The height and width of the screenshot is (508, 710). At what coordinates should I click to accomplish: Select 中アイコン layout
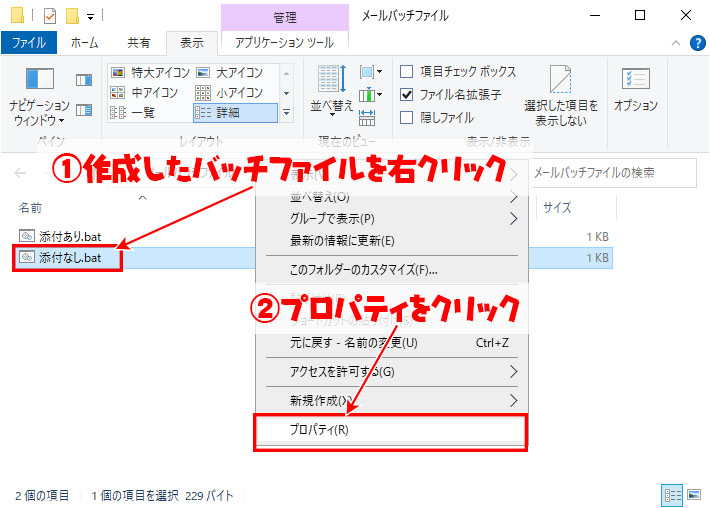point(145,93)
